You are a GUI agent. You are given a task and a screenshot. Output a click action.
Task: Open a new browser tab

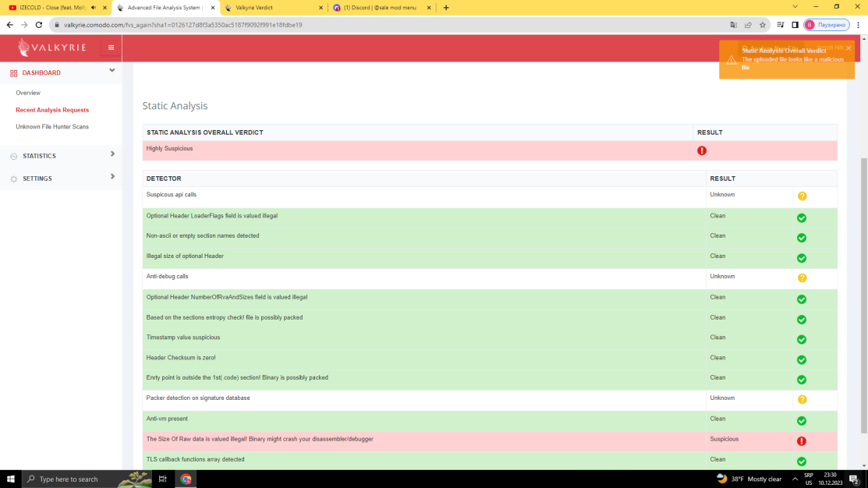pos(446,8)
